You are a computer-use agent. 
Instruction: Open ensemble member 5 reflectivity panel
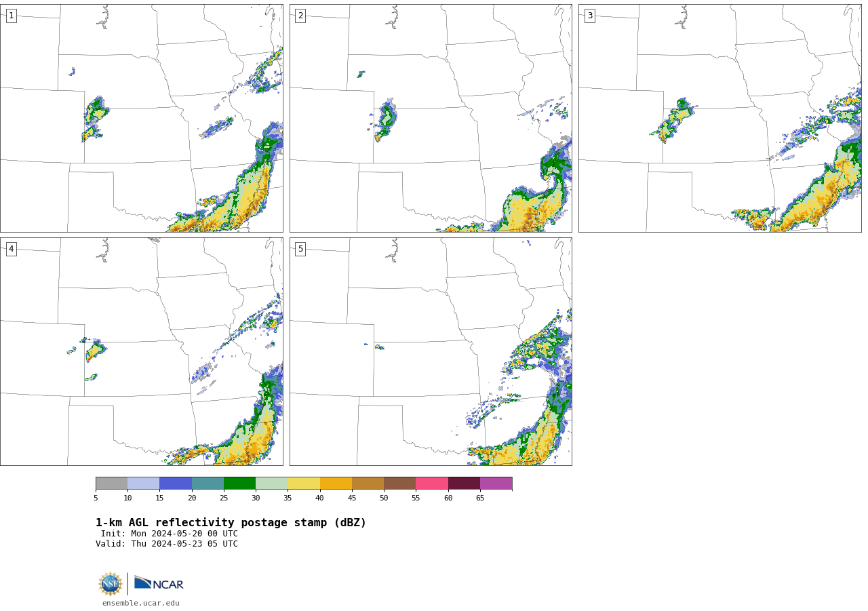(431, 351)
